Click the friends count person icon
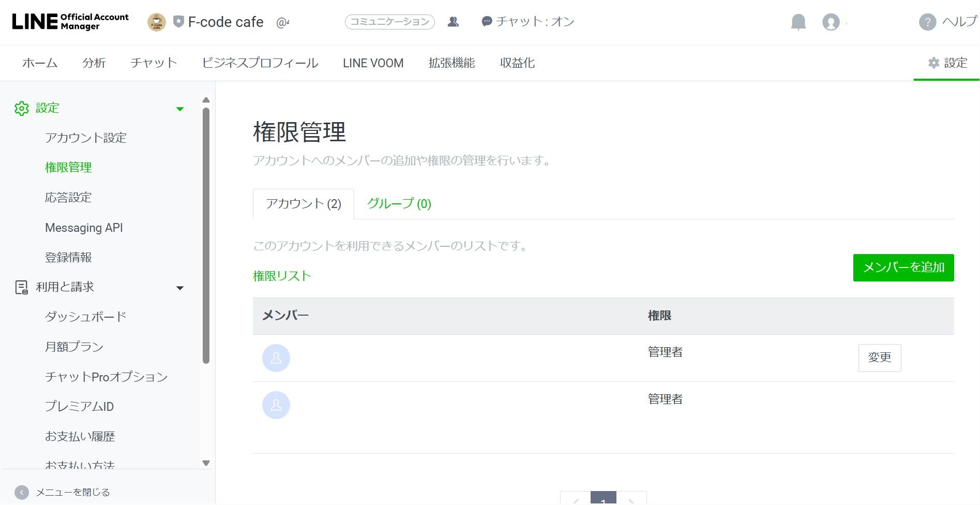The height and width of the screenshot is (505, 980). click(453, 22)
